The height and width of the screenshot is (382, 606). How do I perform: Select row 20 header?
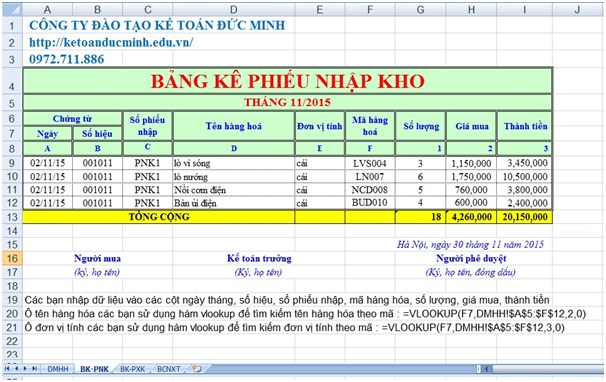click(x=12, y=314)
